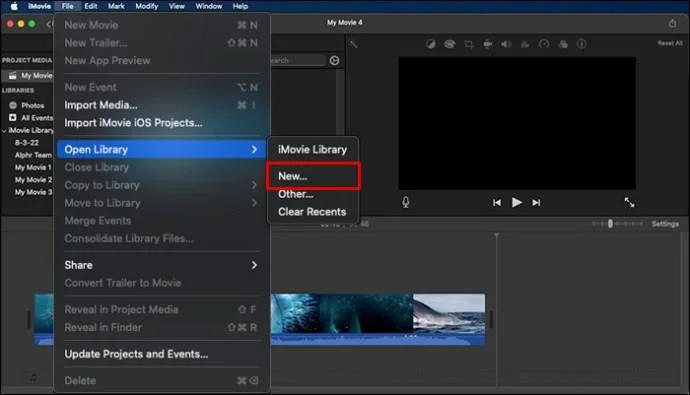
Task: Click the magic wand auto-enhance icon
Action: coord(354,44)
